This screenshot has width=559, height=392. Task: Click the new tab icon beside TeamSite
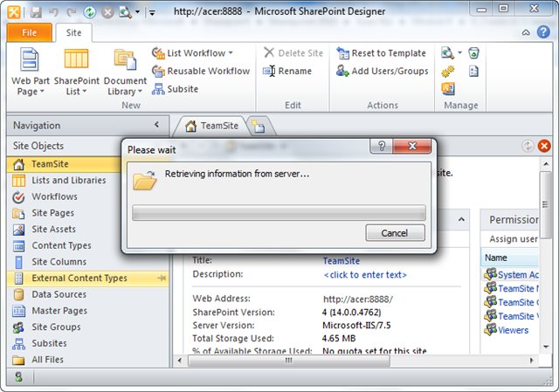[259, 127]
